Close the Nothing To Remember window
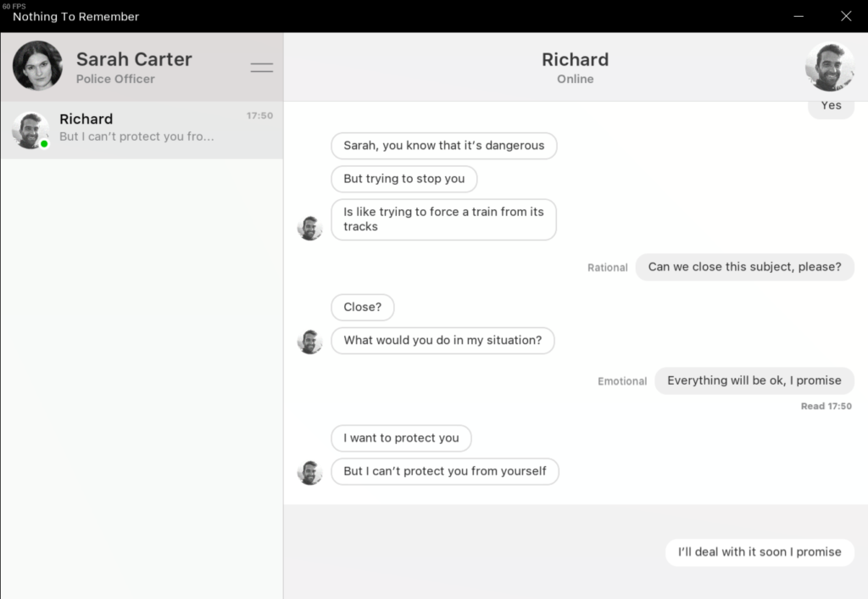Screen dimensions: 868x599 coord(846,16)
